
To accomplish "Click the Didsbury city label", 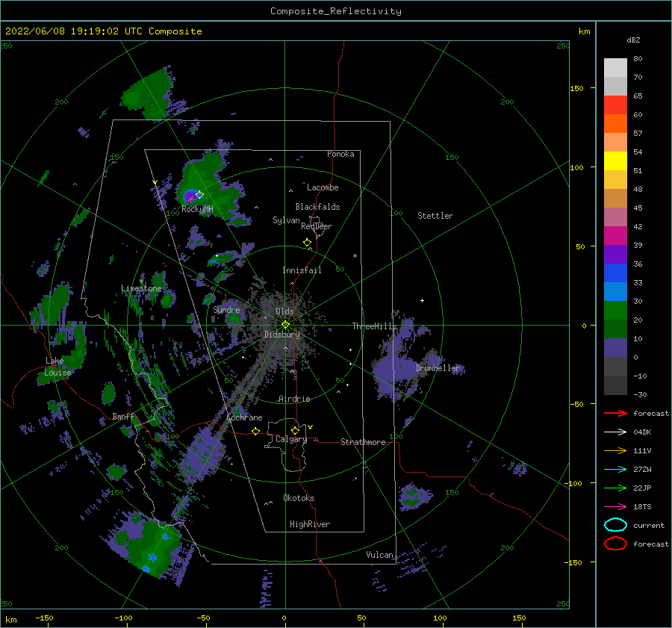I will tap(282, 335).
